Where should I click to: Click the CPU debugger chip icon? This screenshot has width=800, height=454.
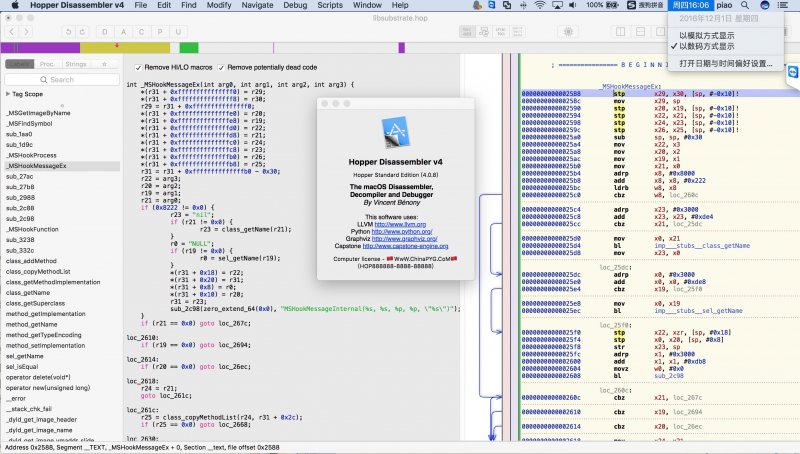point(568,32)
